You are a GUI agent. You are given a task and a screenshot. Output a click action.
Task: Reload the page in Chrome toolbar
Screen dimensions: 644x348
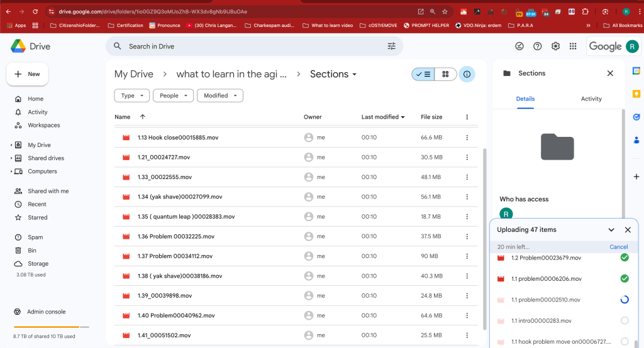point(35,11)
